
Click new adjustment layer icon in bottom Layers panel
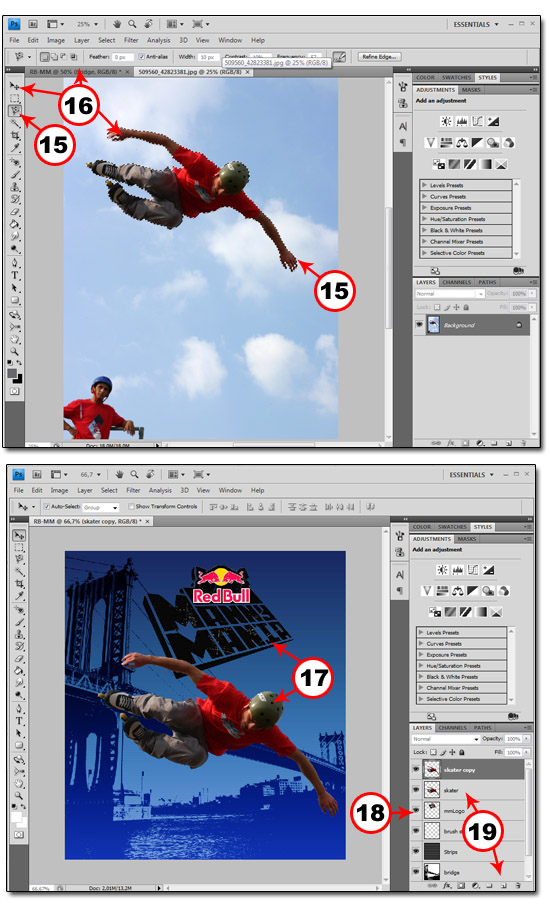[x=475, y=885]
